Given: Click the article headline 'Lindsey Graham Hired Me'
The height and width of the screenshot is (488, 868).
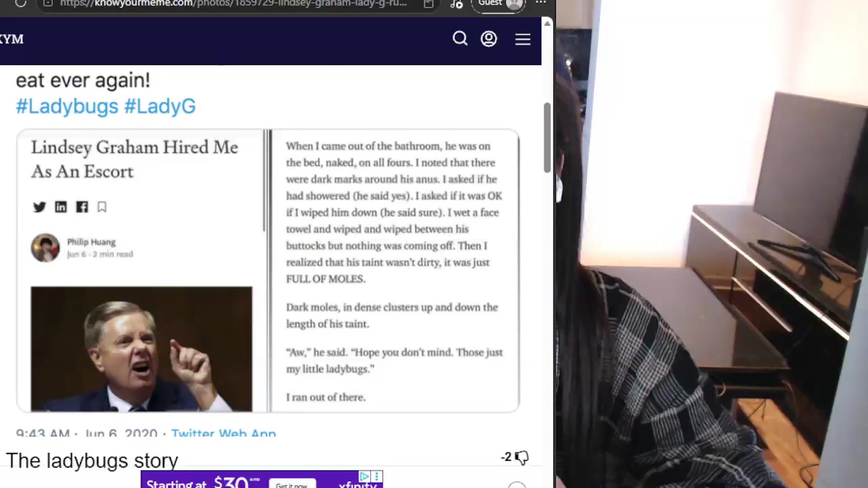Looking at the screenshot, I should point(135,147).
